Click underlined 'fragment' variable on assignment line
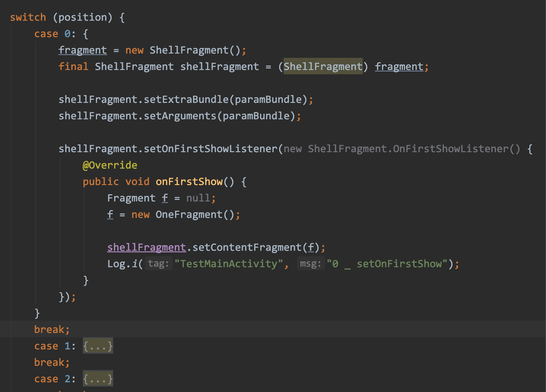Viewport: 546px width, 392px height. (82, 50)
